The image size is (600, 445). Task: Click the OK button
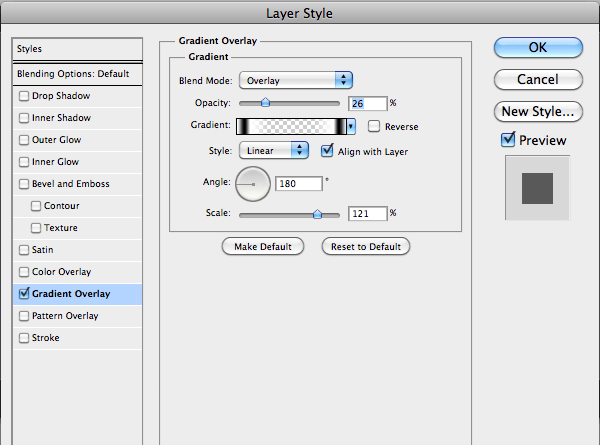(x=538, y=47)
